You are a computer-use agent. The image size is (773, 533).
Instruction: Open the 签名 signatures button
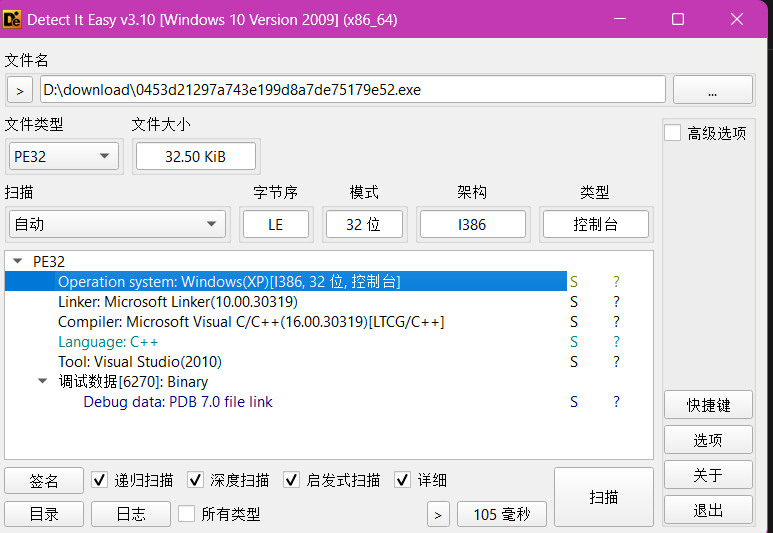pyautogui.click(x=44, y=480)
